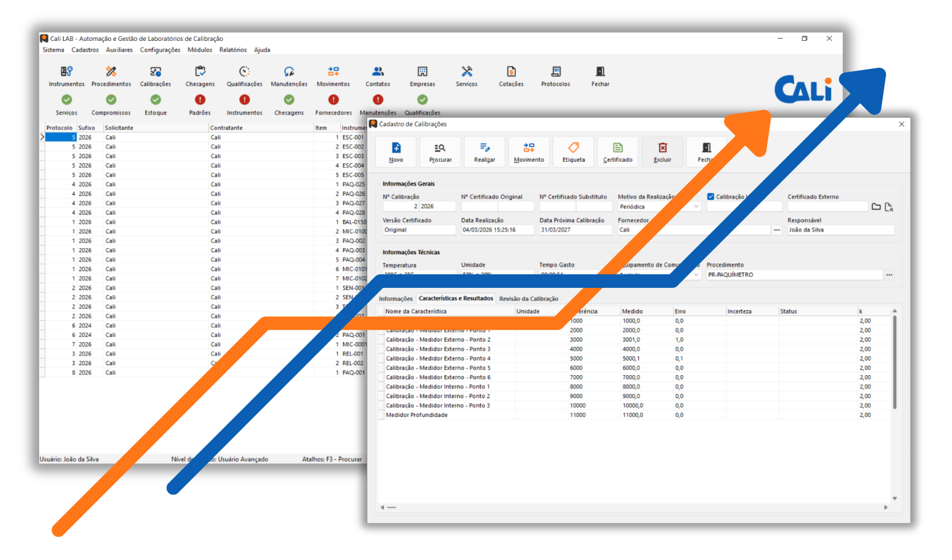
Task: Expand the Motivo da Realização dropdown
Action: pos(696,207)
